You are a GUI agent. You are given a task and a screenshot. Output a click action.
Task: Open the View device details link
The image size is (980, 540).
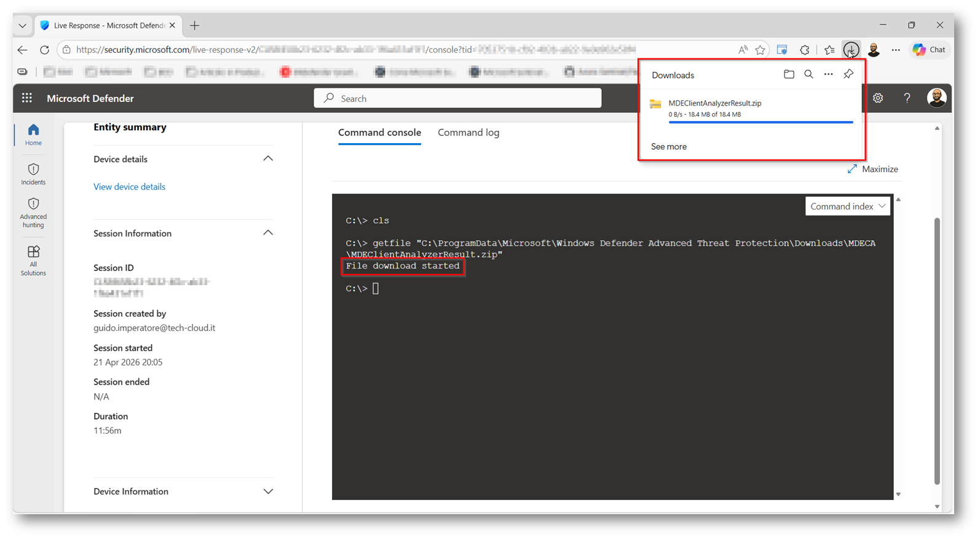click(129, 187)
